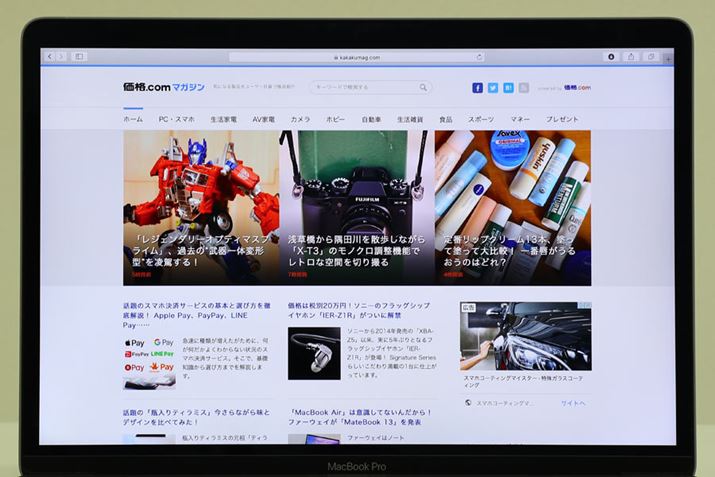Click the Apple Pay and PayPay logos thumbnail
The height and width of the screenshot is (477, 715).
coord(149,363)
